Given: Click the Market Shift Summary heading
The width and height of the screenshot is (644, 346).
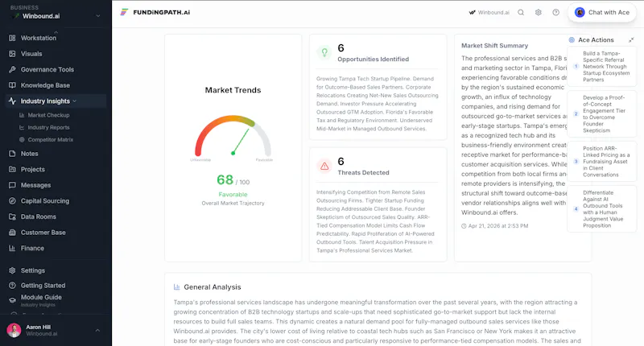Looking at the screenshot, I should [x=494, y=46].
